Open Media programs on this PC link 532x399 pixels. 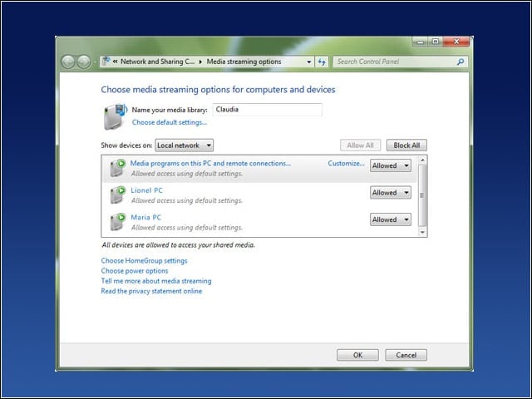point(210,163)
